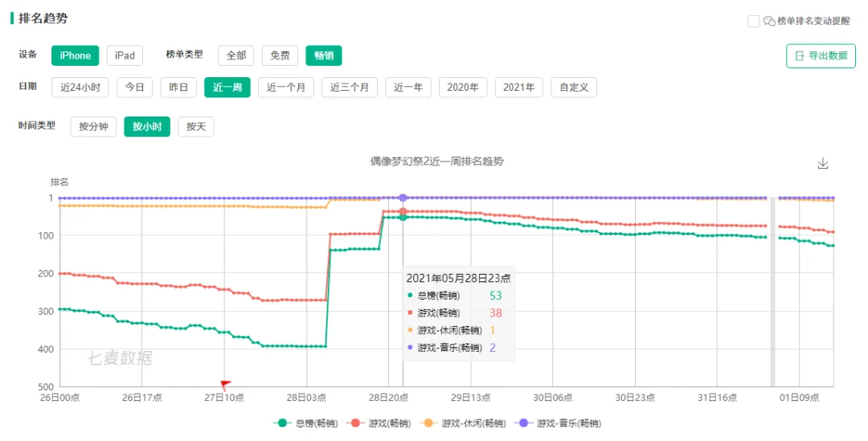Select the 2020年 date filter

tap(463, 88)
